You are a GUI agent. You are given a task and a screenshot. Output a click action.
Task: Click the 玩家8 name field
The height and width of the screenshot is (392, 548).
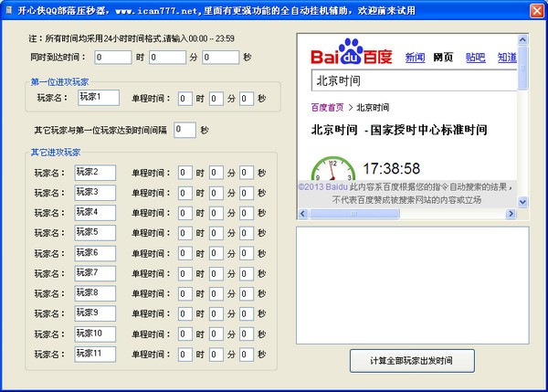pos(95,293)
